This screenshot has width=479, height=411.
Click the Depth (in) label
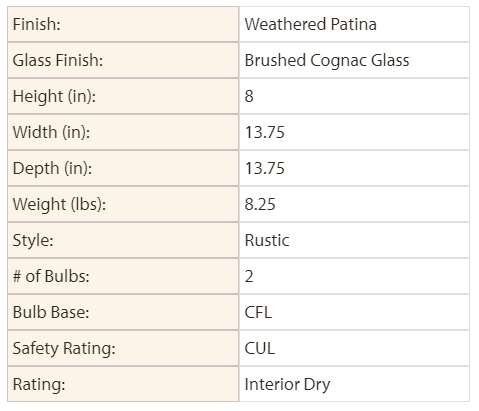(52, 168)
